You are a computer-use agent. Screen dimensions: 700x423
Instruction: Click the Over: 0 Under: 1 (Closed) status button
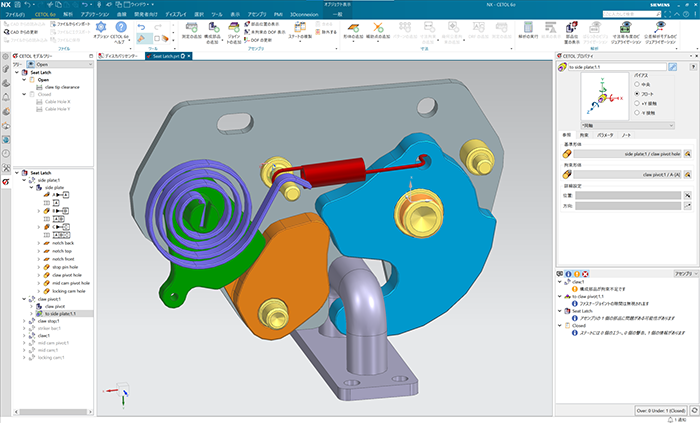[661, 410]
